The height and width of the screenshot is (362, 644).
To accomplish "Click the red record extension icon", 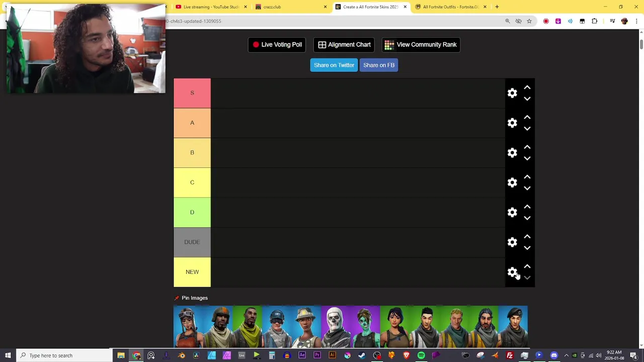I will point(546,21).
